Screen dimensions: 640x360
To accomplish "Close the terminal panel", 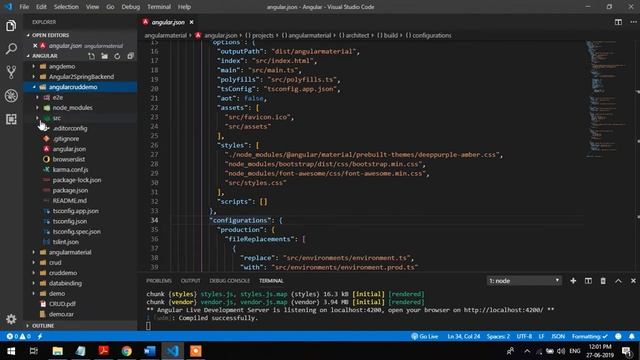I will tap(633, 281).
